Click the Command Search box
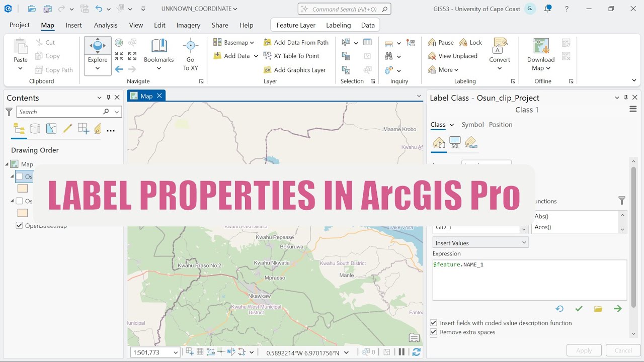The width and height of the screenshot is (644, 362). [344, 9]
